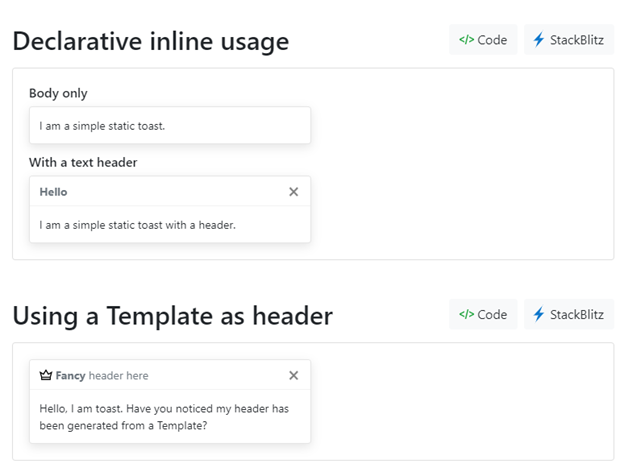Open Declarative inline usage in StackBlitz
624x472 pixels.
point(568,40)
